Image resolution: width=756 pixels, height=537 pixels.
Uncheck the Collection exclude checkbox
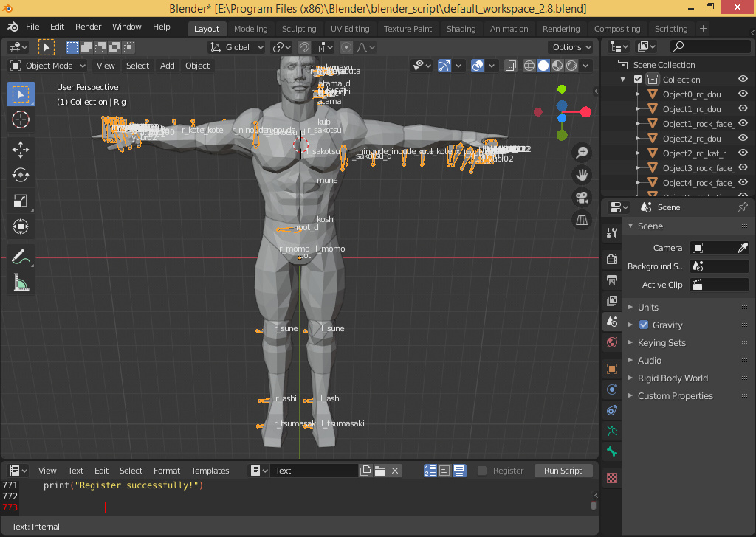(638, 79)
